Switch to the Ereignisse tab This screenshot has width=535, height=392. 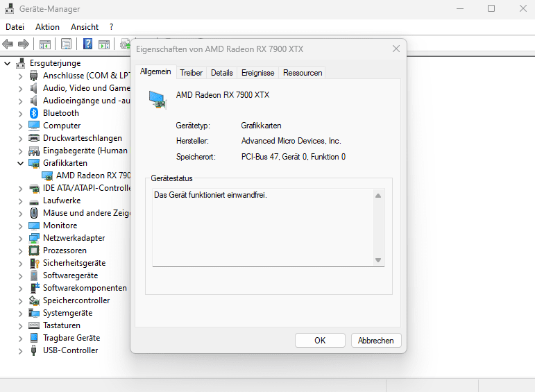(x=258, y=73)
